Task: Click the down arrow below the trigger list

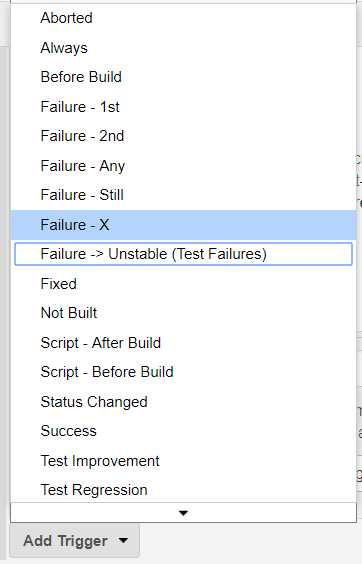Action: click(184, 513)
